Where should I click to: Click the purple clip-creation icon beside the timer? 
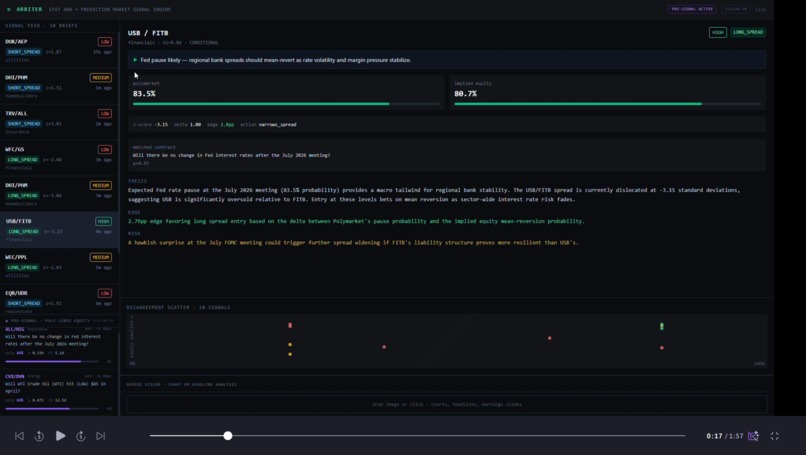point(754,436)
